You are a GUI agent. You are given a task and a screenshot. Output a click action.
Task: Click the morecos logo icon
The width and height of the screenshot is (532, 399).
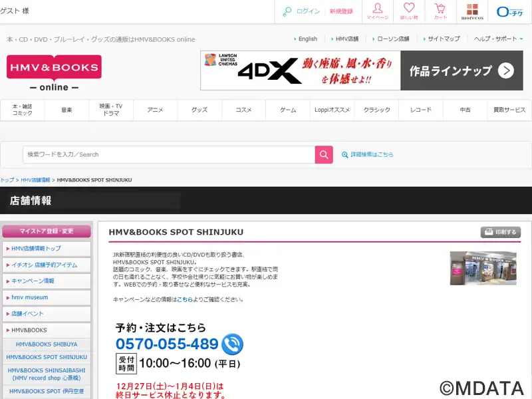coord(472,11)
